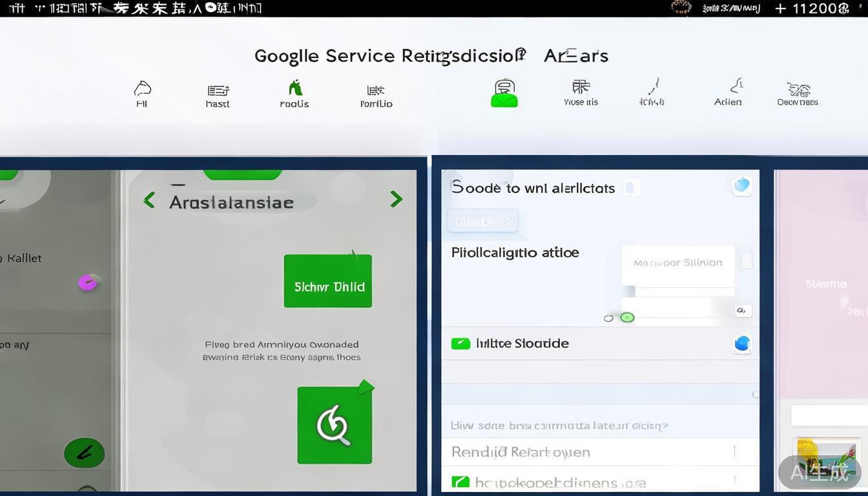Click the 'Ms cw por Sllinion' input field

pyautogui.click(x=677, y=263)
